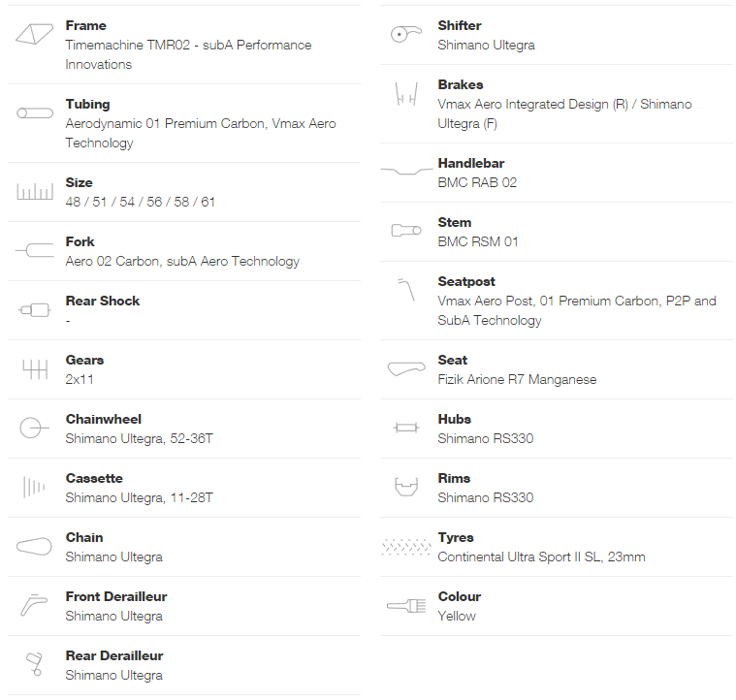This screenshot has height=700, width=736.
Task: Click the Size ruler icon
Action: [x=35, y=191]
